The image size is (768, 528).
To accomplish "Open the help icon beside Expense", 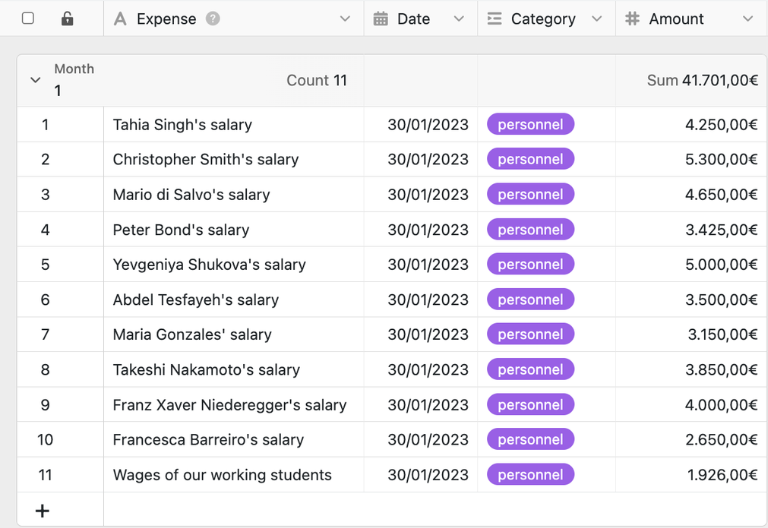I will pos(213,19).
